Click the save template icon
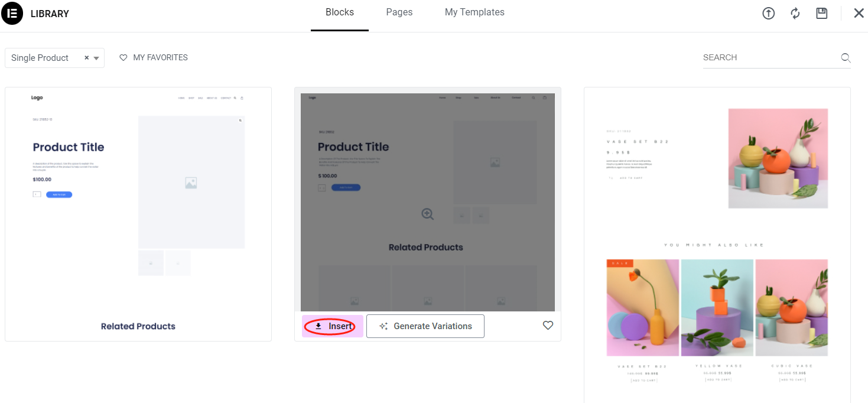 [x=821, y=13]
